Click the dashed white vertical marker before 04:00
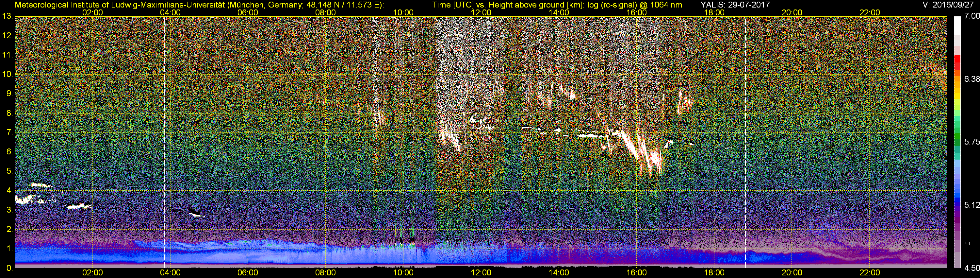980x278 pixels. pyautogui.click(x=164, y=142)
